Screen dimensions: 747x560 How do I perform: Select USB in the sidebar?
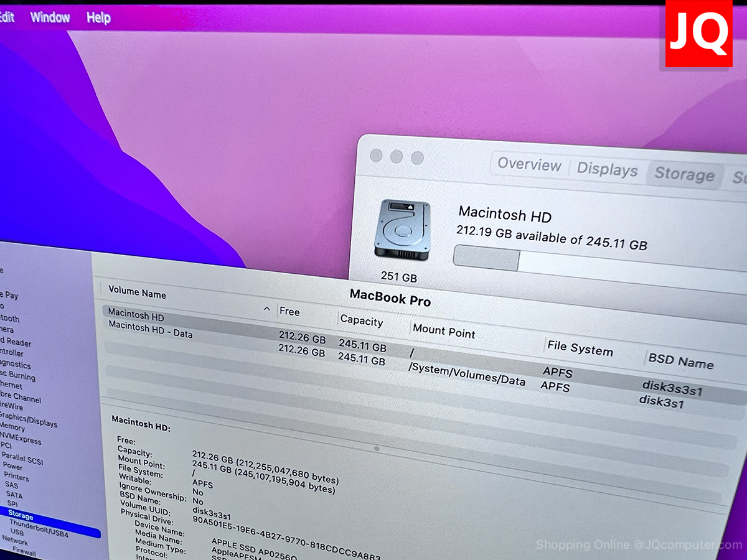coord(17,533)
